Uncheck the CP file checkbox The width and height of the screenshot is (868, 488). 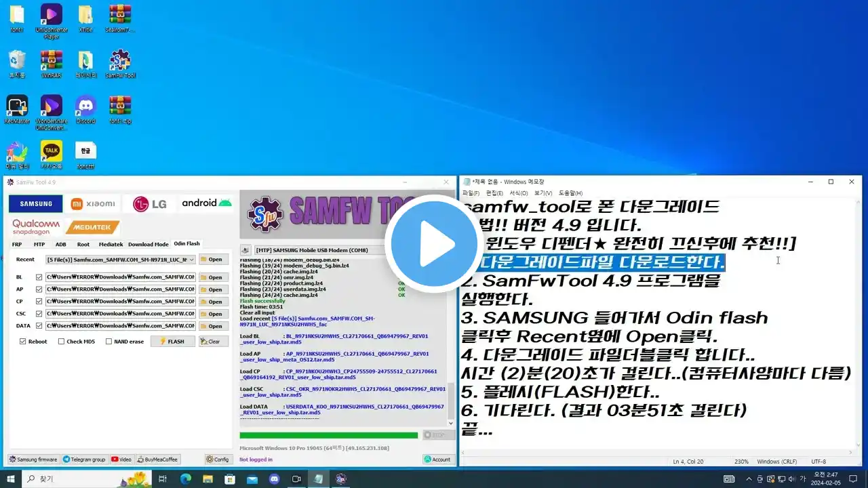point(39,302)
